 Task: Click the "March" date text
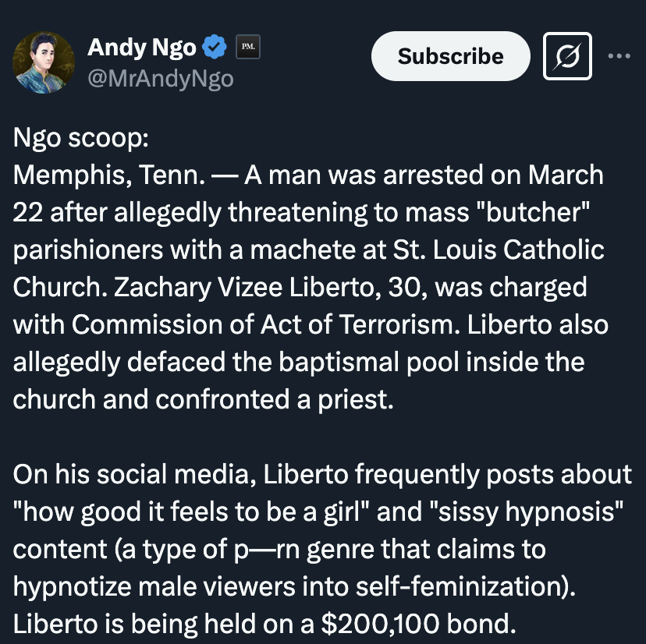pyautogui.click(x=566, y=175)
